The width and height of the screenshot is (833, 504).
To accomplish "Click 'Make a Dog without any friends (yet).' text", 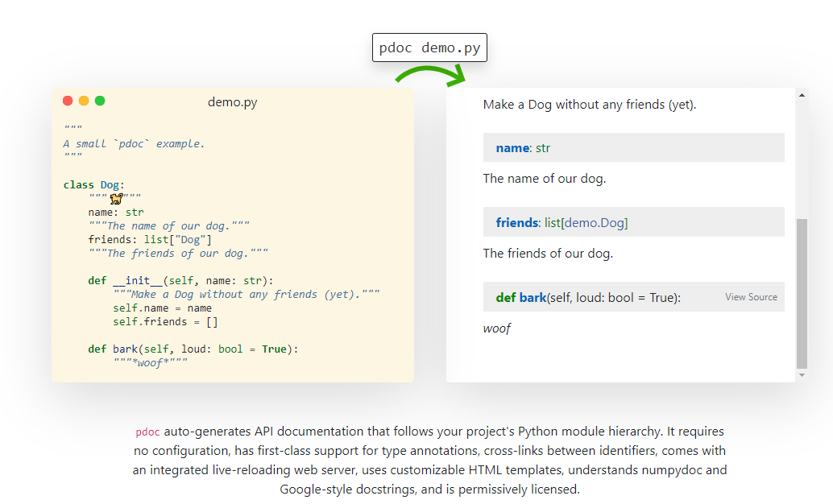I will (589, 105).
